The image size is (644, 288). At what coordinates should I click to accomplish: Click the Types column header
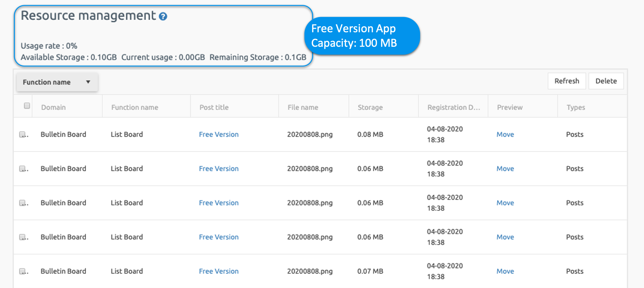575,107
